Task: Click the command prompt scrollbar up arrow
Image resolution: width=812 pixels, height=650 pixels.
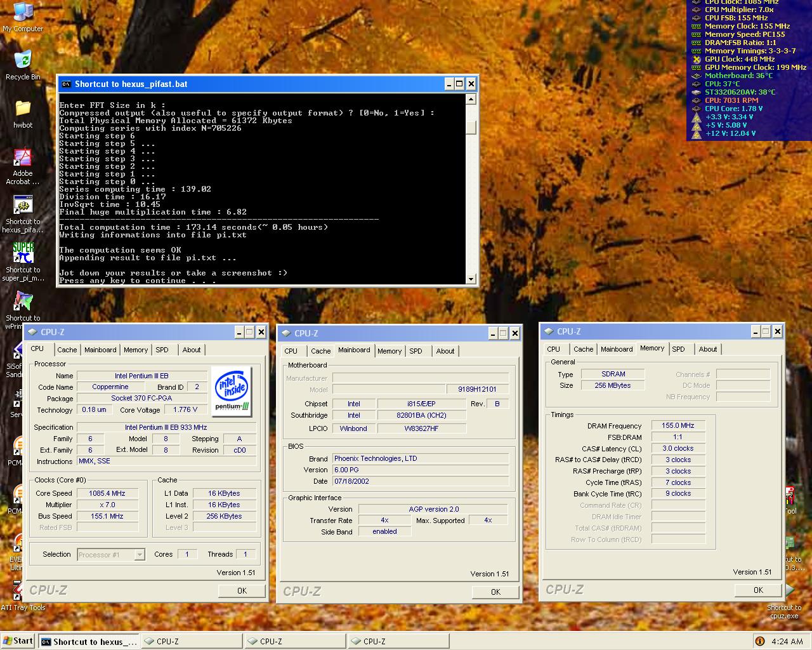Action: (x=471, y=99)
